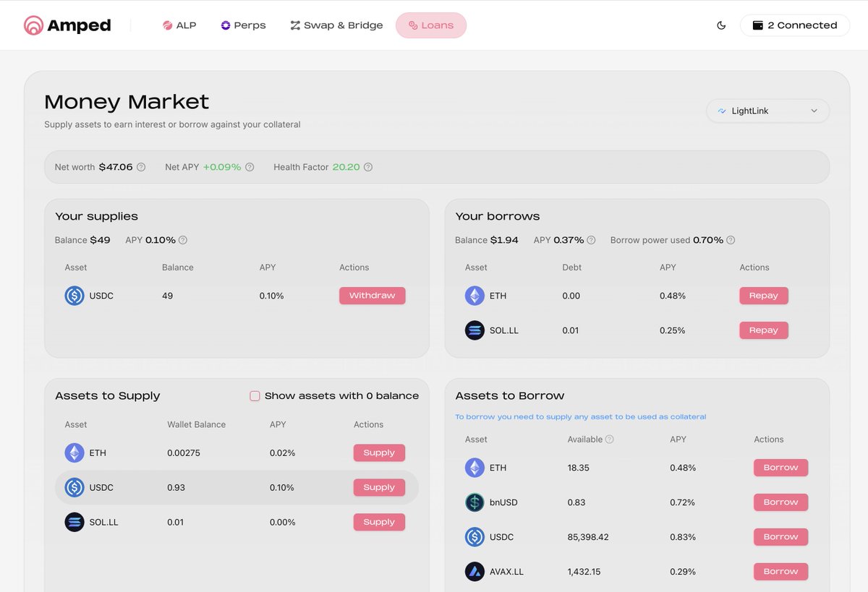Click the Health Factor help icon
Screen dimensions: 868x592
pos(368,167)
